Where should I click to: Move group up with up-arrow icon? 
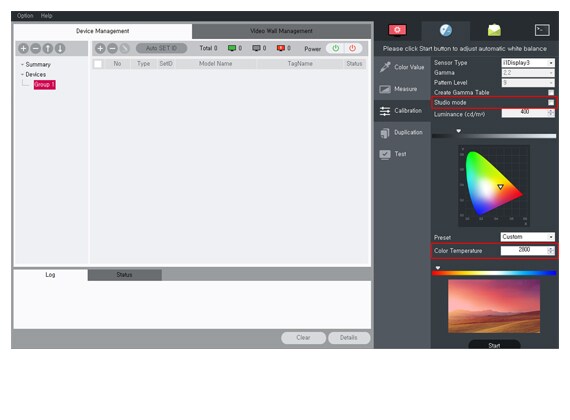(x=48, y=48)
